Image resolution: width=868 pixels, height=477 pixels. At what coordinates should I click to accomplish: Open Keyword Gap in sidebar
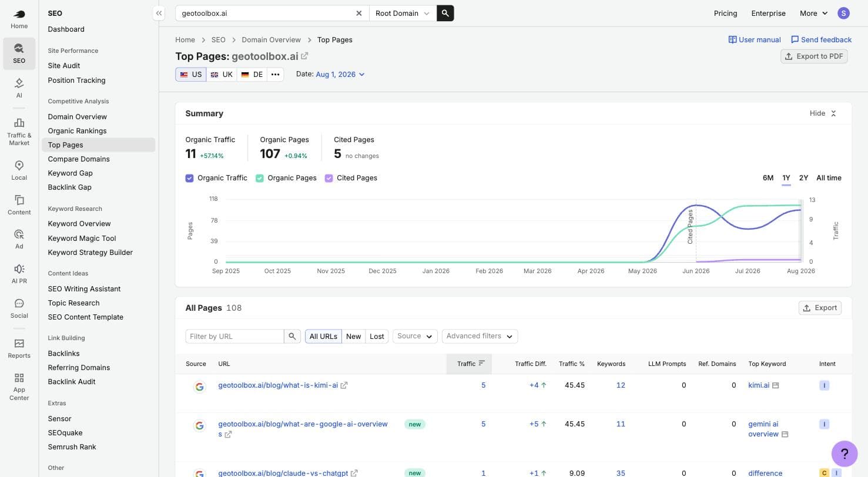pyautogui.click(x=70, y=173)
